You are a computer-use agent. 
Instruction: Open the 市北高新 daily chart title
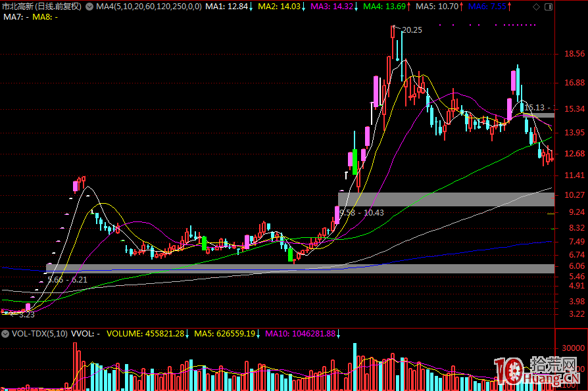tap(41, 7)
